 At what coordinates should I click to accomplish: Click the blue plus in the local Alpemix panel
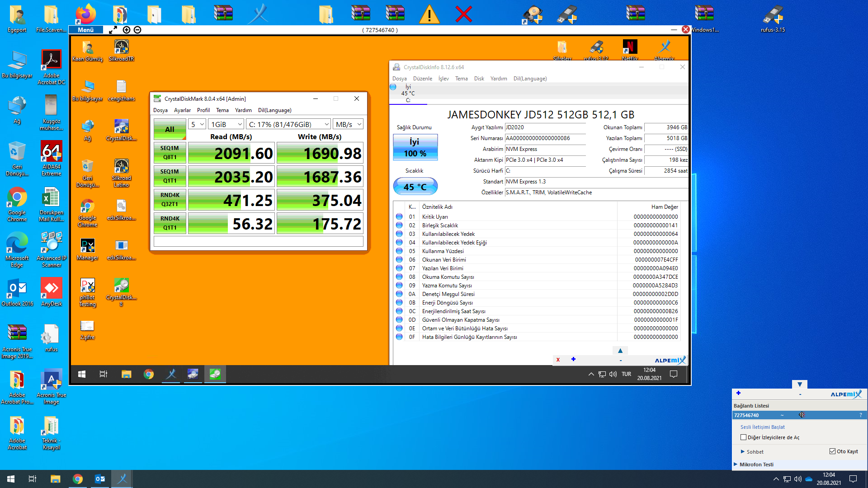pos(738,393)
